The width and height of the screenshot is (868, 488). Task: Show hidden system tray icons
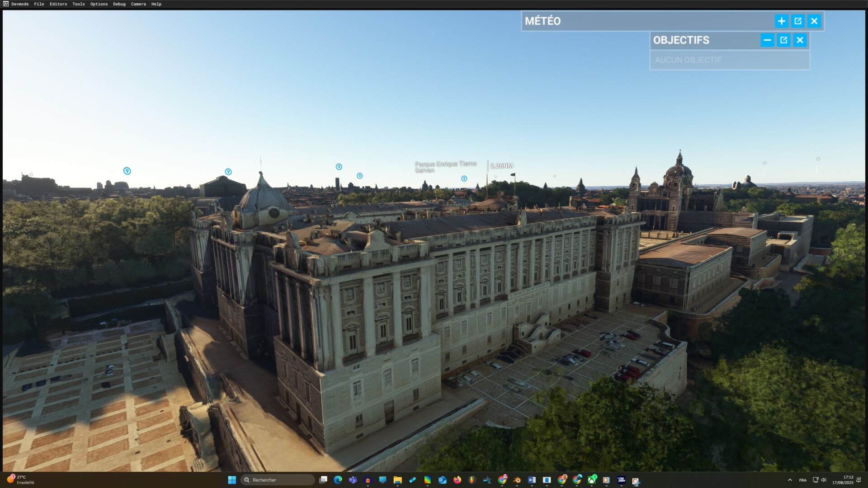pyautogui.click(x=790, y=480)
